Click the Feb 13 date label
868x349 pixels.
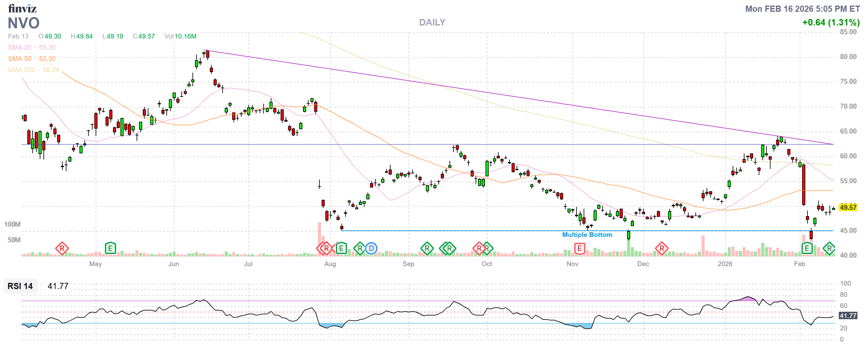pos(19,36)
